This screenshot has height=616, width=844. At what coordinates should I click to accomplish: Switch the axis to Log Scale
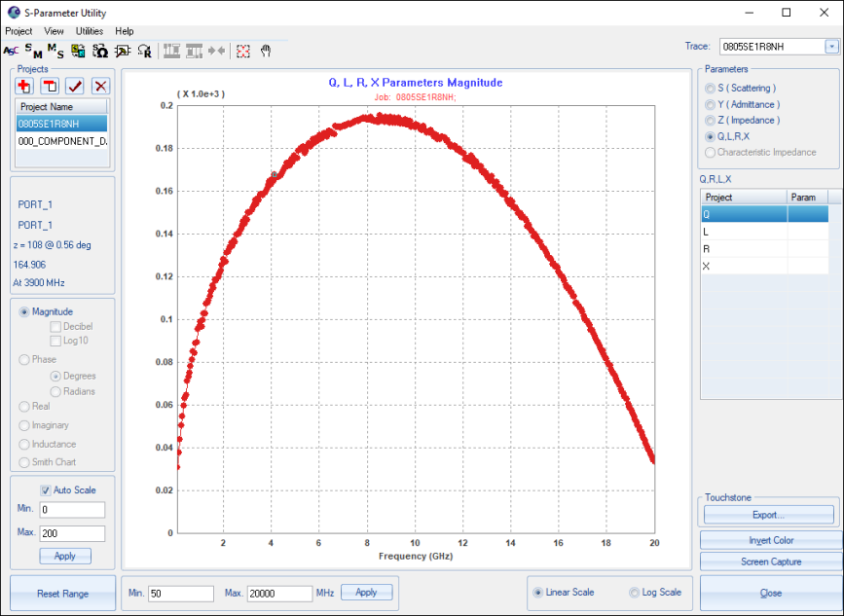(635, 593)
